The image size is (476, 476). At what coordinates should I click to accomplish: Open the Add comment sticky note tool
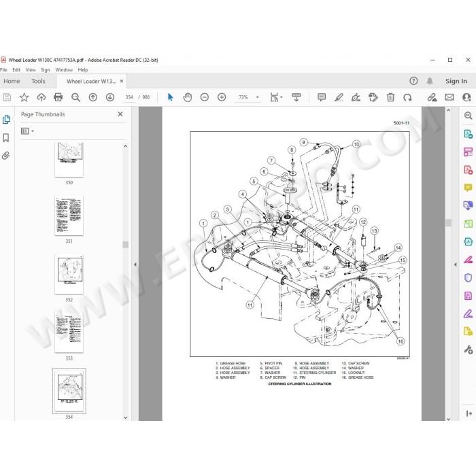[322, 97]
